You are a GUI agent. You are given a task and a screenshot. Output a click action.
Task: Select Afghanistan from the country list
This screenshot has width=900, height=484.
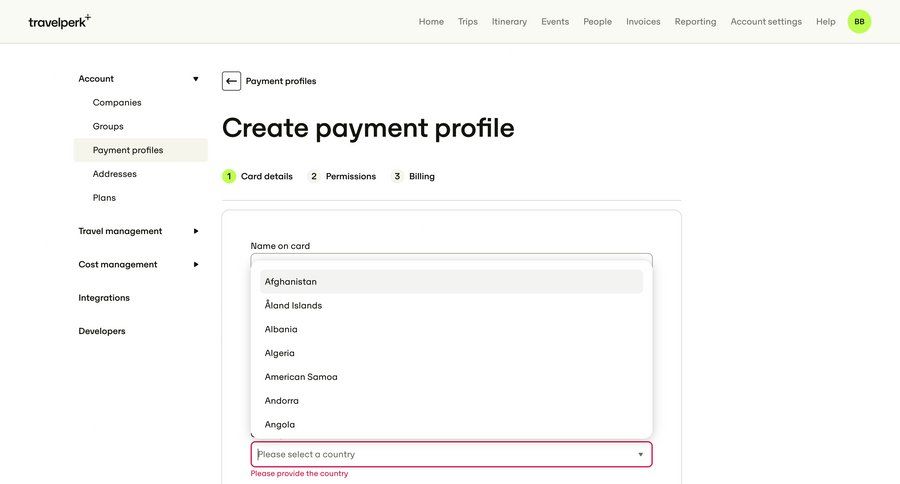pos(291,282)
